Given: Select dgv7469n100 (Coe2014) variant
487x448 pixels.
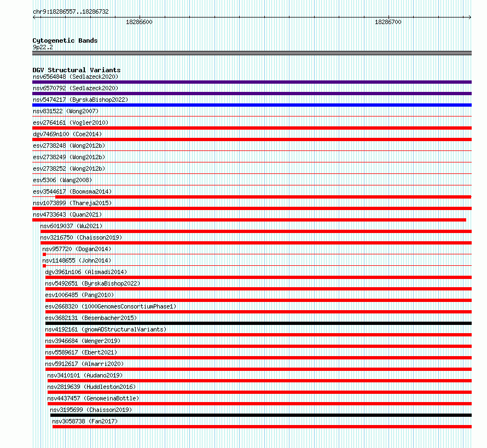Looking at the screenshot, I should tap(67, 134).
